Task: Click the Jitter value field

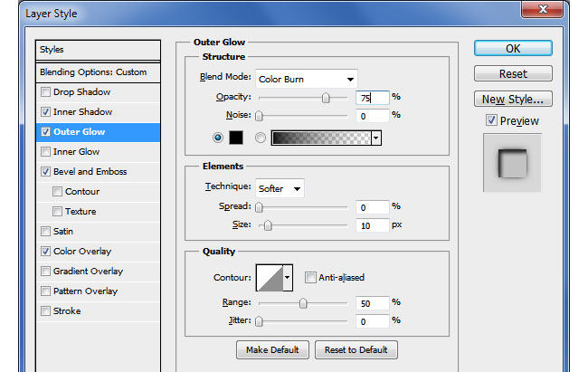Action: (x=373, y=321)
